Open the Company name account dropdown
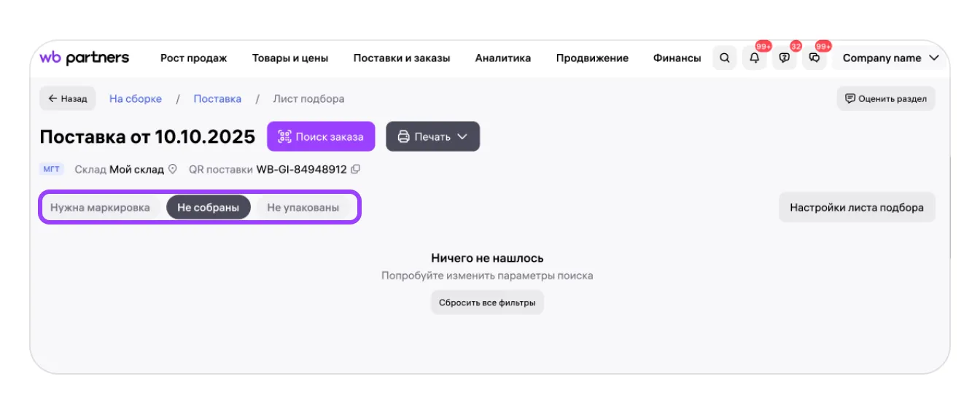This screenshot has height=414, width=980. [890, 58]
